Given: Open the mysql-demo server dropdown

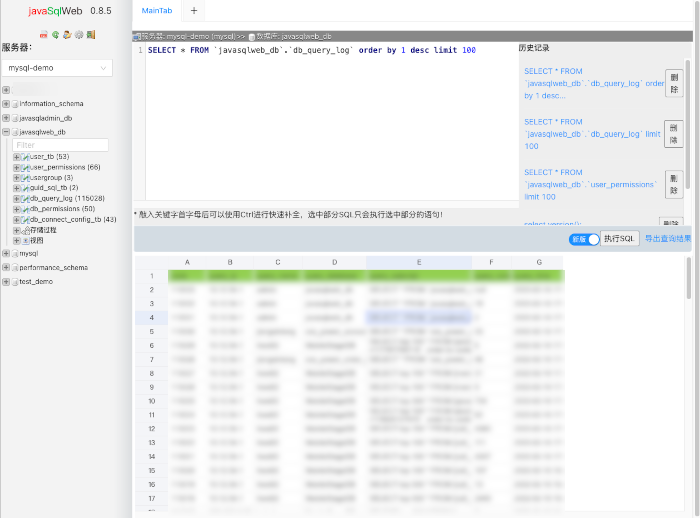Looking at the screenshot, I should click(57, 68).
